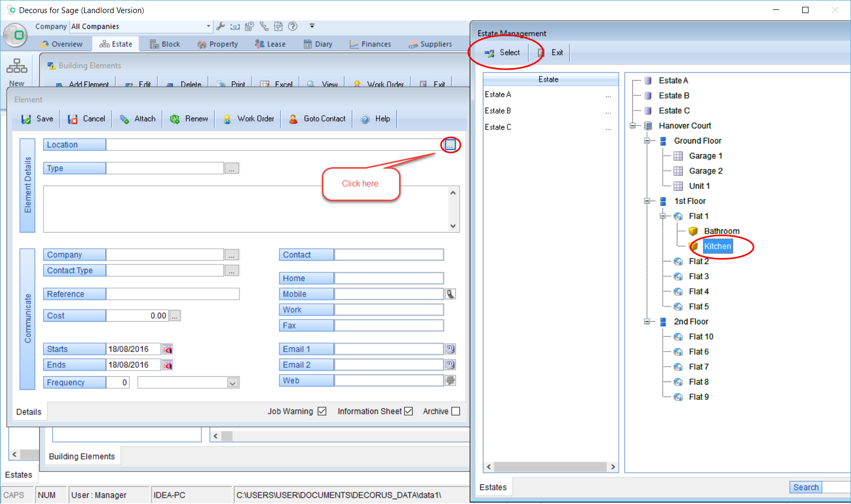Renew the element

(x=189, y=119)
